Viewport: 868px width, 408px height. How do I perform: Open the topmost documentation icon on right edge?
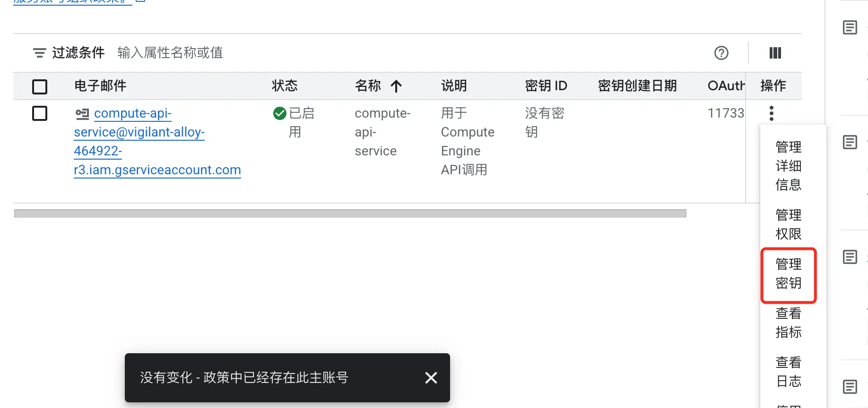850,27
